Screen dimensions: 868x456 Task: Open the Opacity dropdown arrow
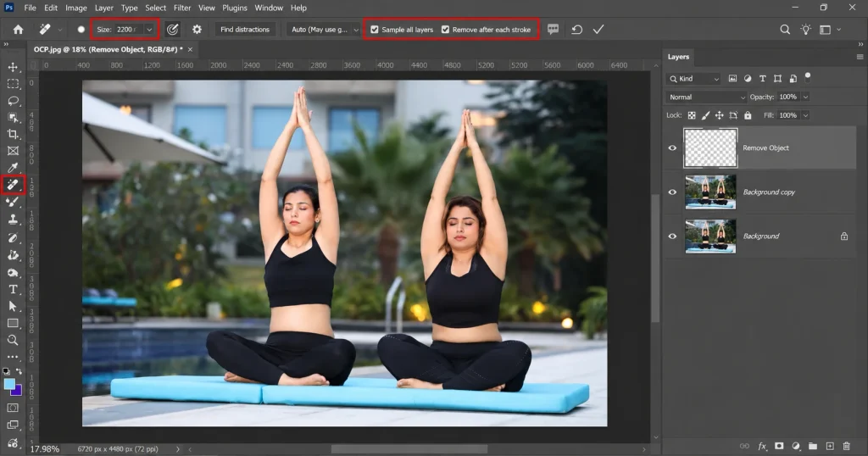805,97
